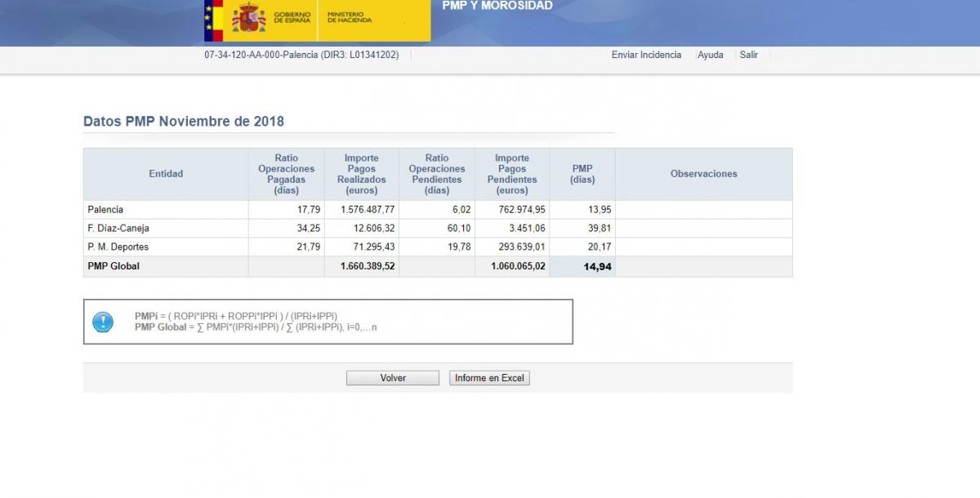The width and height of the screenshot is (980, 498).
Task: Click the blue exclamation info icon
Action: point(103,322)
